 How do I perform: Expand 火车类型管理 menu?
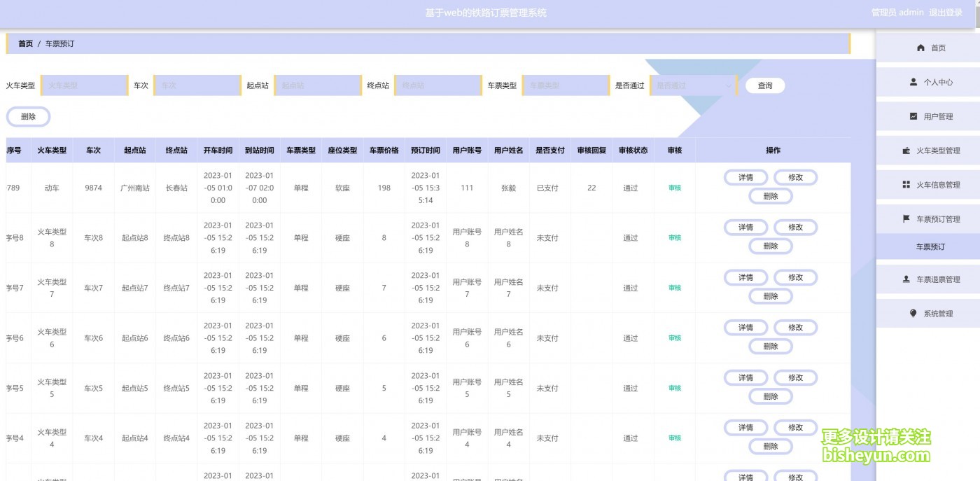click(x=928, y=151)
